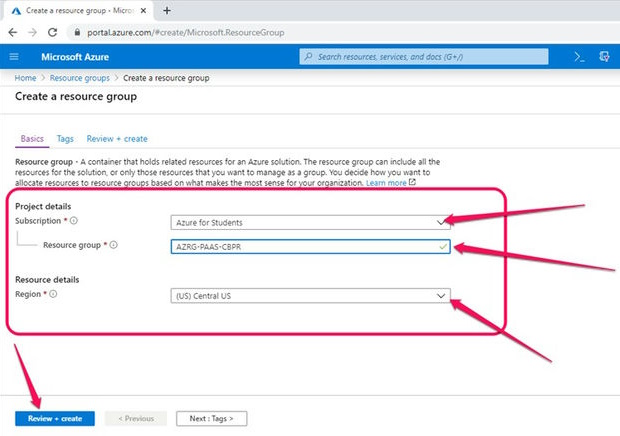Click the Resource group name field AZRG-PAAS-CBPR
620x436 pixels.
click(310, 247)
